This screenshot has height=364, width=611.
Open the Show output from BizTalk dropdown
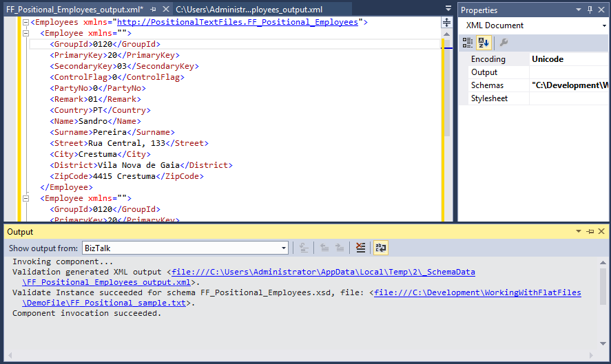tap(284, 248)
